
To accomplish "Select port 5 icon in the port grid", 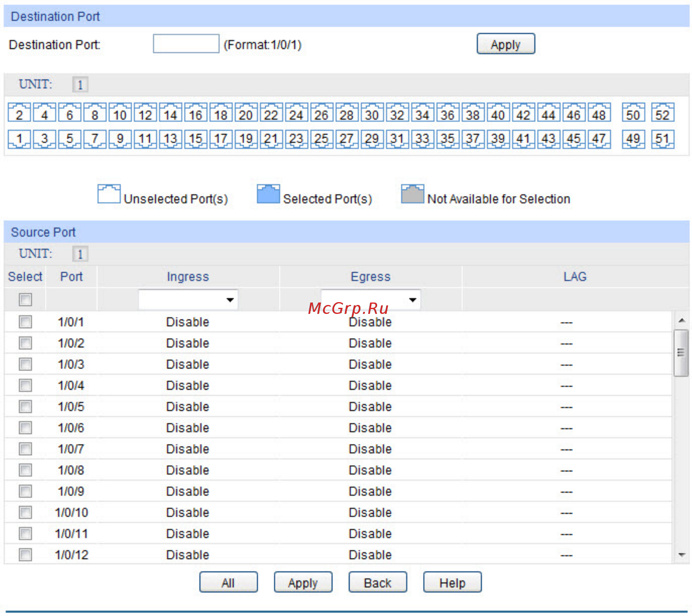I will click(70, 139).
